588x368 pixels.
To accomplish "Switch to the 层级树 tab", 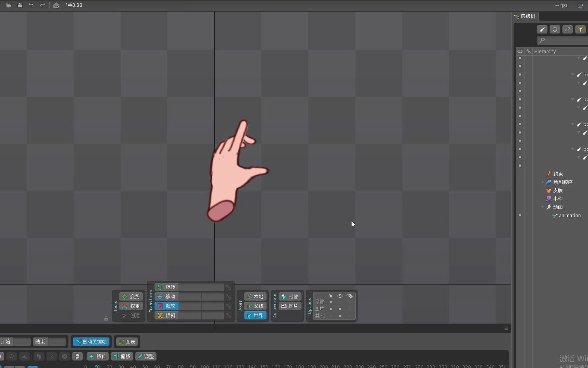I will (525, 16).
